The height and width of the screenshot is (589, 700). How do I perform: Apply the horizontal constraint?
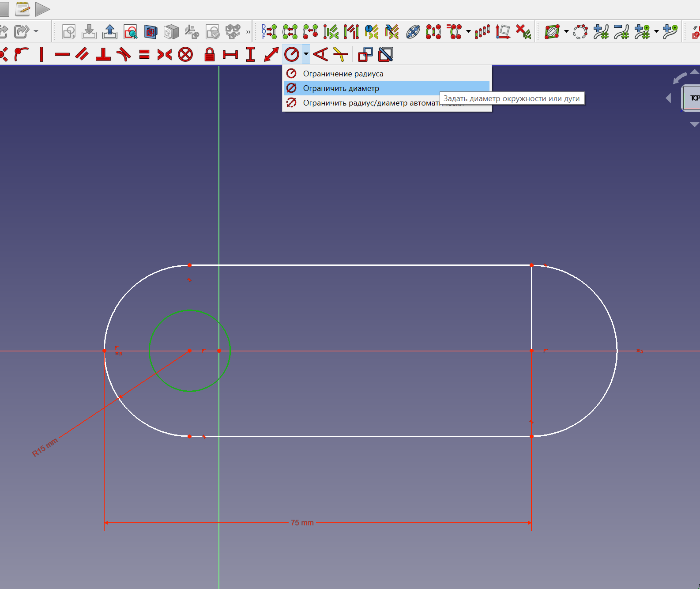tap(62, 54)
